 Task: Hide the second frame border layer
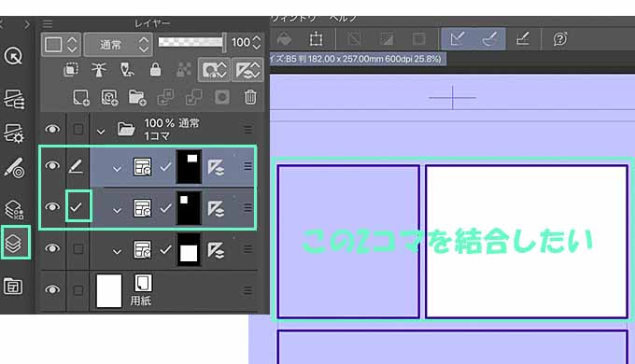coord(52,207)
